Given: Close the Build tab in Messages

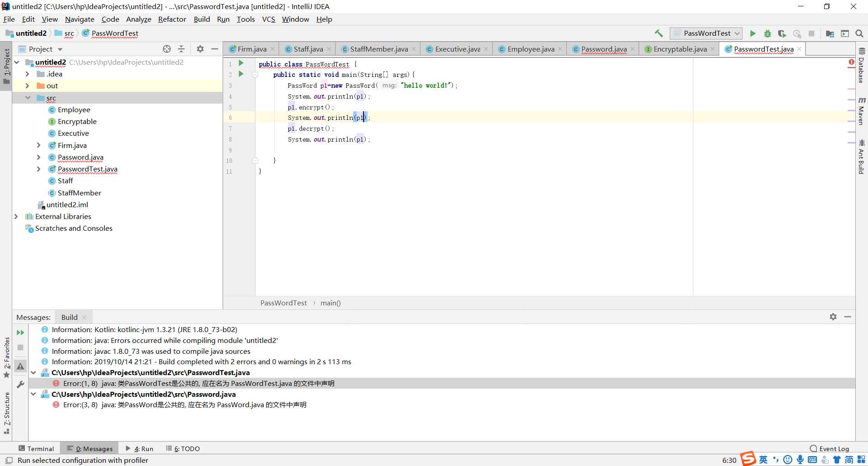Looking at the screenshot, I should (x=84, y=317).
